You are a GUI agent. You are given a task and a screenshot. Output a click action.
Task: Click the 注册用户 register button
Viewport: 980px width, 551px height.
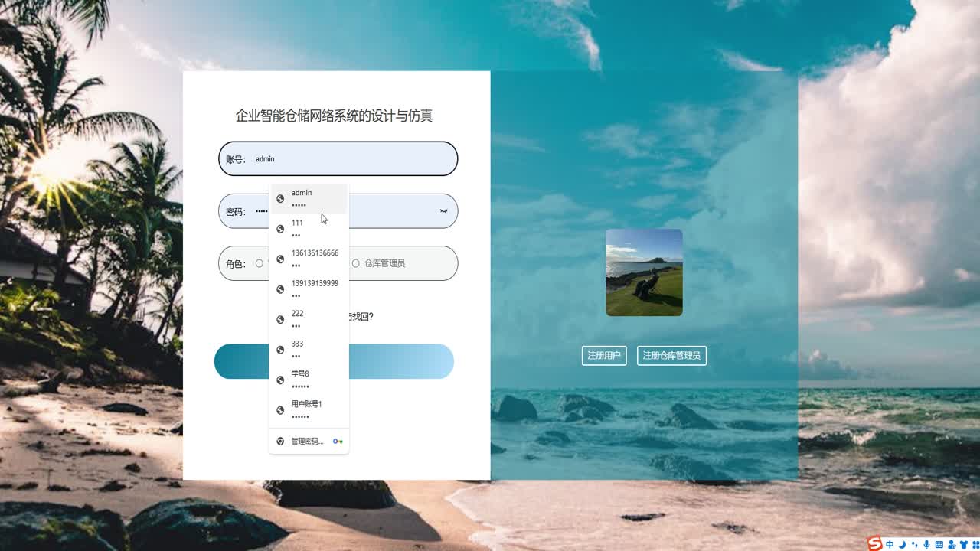point(604,356)
